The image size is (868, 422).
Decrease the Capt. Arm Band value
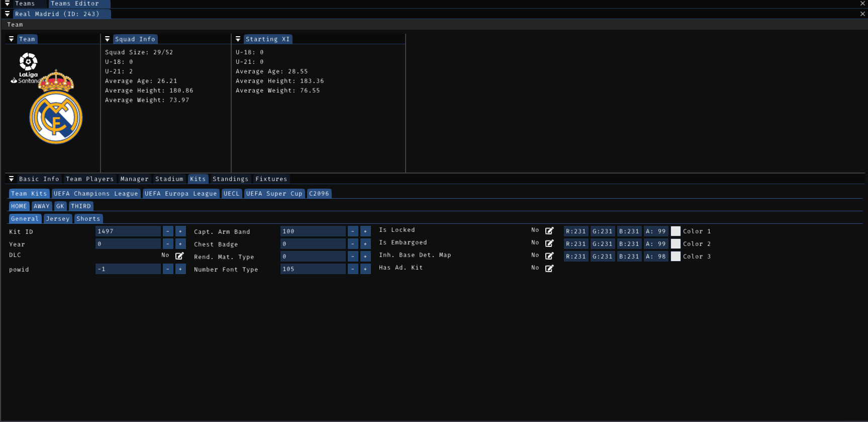click(x=353, y=231)
